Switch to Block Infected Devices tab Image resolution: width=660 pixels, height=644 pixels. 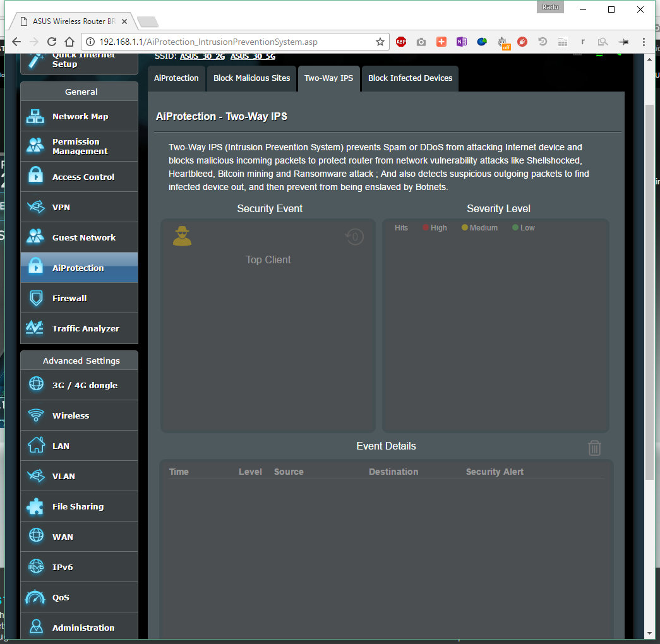click(x=410, y=78)
